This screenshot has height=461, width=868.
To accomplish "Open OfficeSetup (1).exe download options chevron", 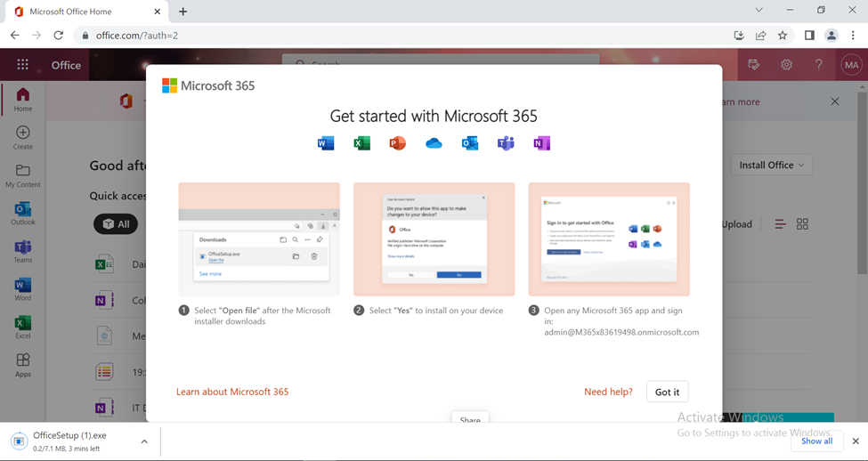I will (144, 441).
